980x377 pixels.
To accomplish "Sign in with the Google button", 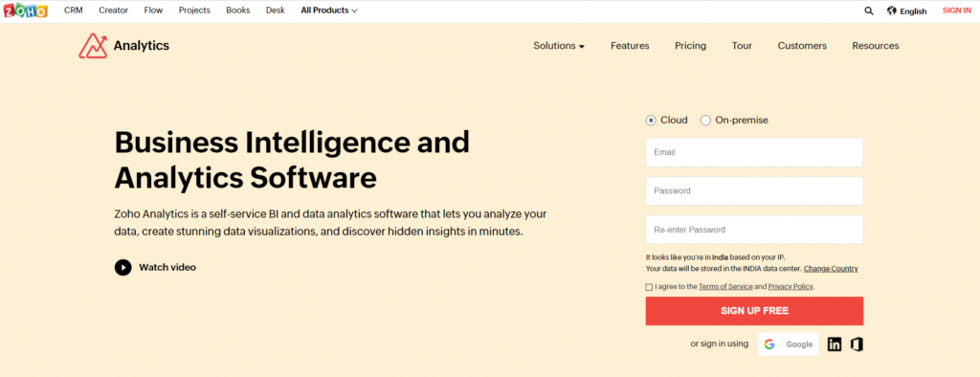I will [x=789, y=344].
